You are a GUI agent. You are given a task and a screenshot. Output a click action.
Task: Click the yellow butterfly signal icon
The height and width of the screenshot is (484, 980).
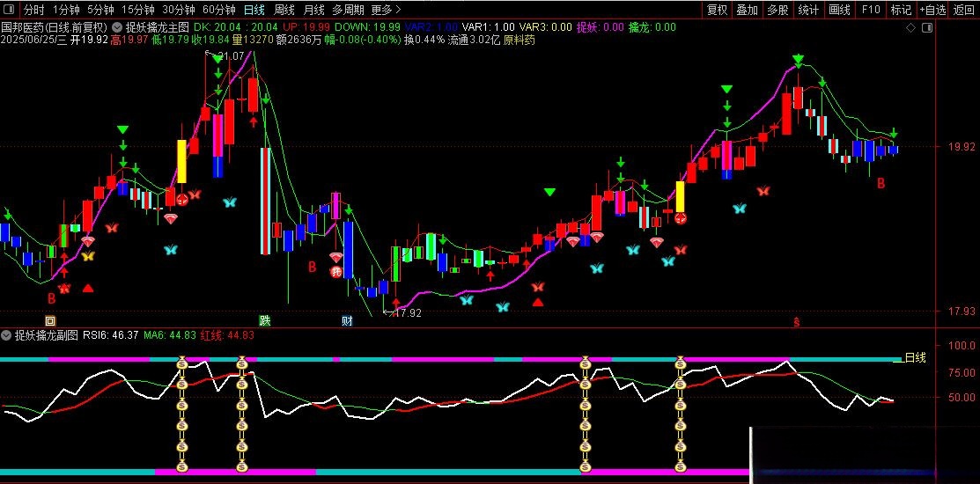coord(87,256)
